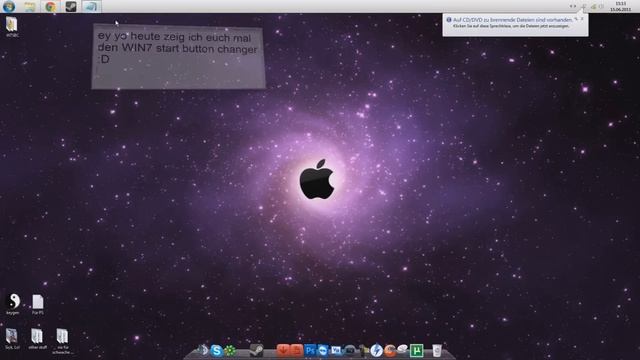
Task: Click the leftmost speaker-like dock icon
Action: pyautogui.click(x=203, y=350)
